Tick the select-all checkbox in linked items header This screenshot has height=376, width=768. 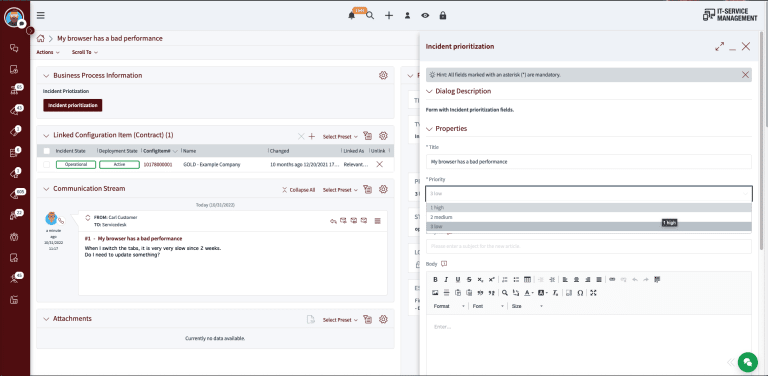[47, 151]
